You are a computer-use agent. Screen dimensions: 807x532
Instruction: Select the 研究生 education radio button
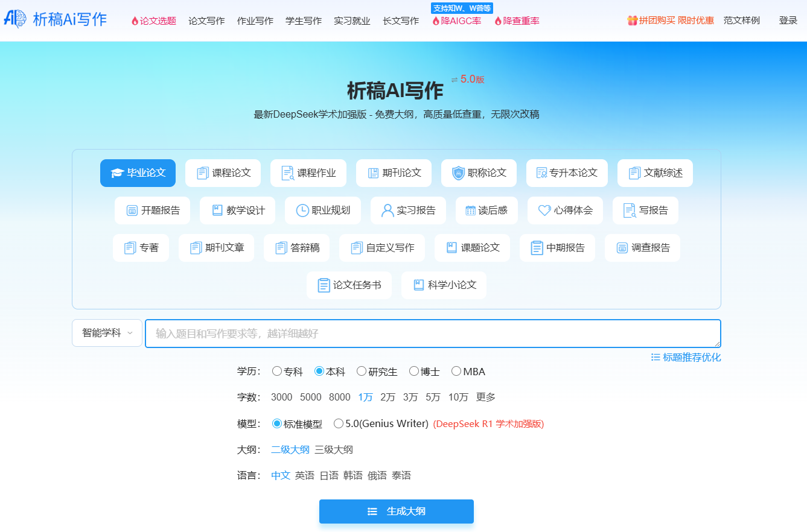pyautogui.click(x=362, y=371)
